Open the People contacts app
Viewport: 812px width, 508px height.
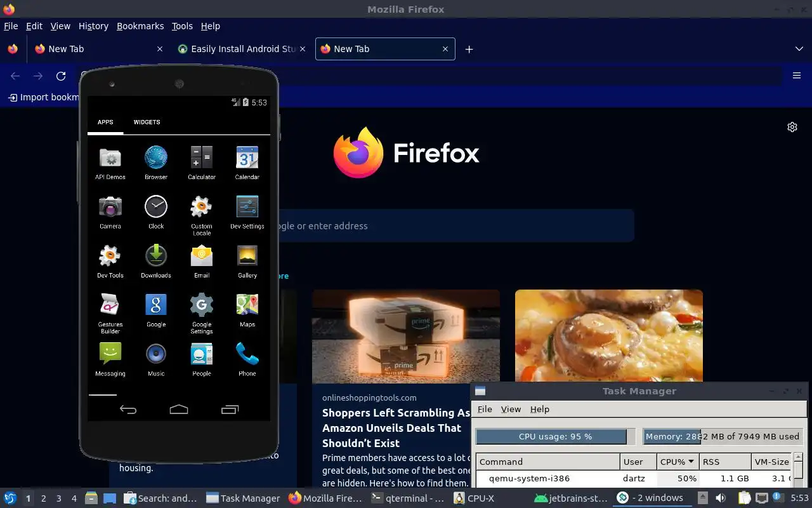[x=202, y=359]
